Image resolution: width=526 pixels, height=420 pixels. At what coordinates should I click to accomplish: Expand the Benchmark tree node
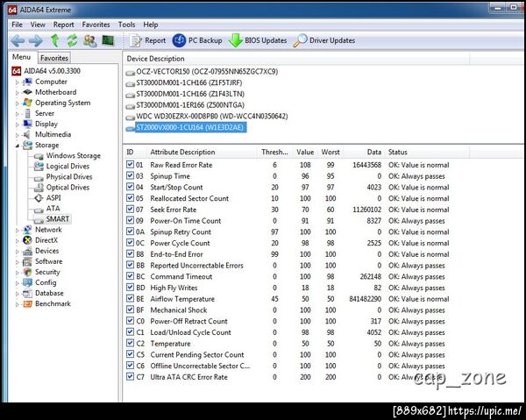point(18,304)
